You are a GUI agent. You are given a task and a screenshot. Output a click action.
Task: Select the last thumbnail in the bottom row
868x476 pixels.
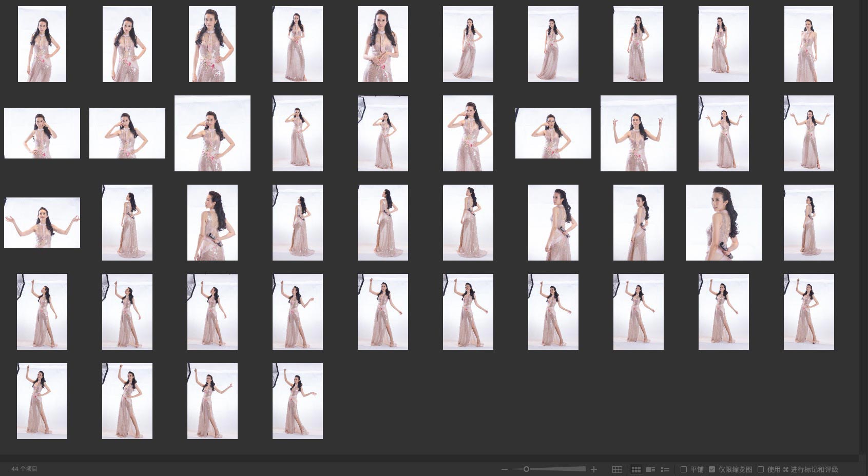click(x=298, y=401)
